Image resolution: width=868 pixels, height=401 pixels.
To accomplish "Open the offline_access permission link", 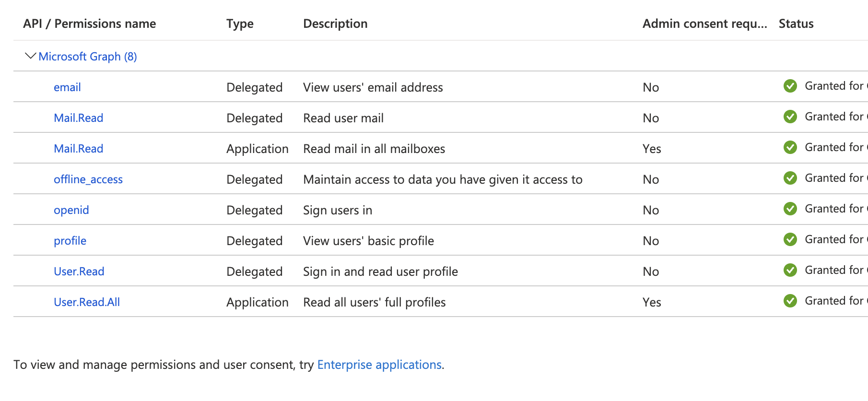I will click(x=88, y=179).
